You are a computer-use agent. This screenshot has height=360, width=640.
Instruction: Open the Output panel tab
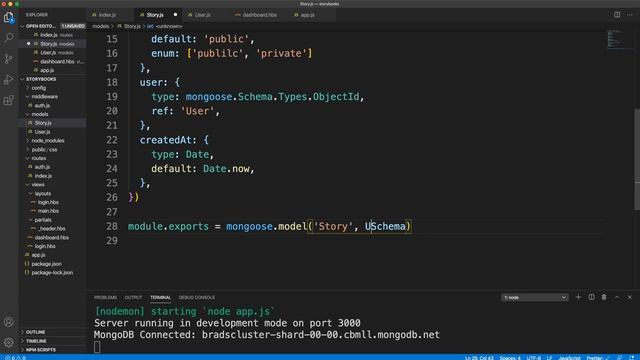click(133, 298)
